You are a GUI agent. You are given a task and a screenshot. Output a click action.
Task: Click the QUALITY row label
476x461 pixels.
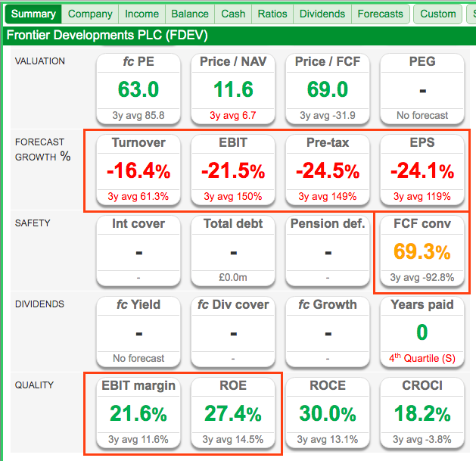[x=34, y=385]
